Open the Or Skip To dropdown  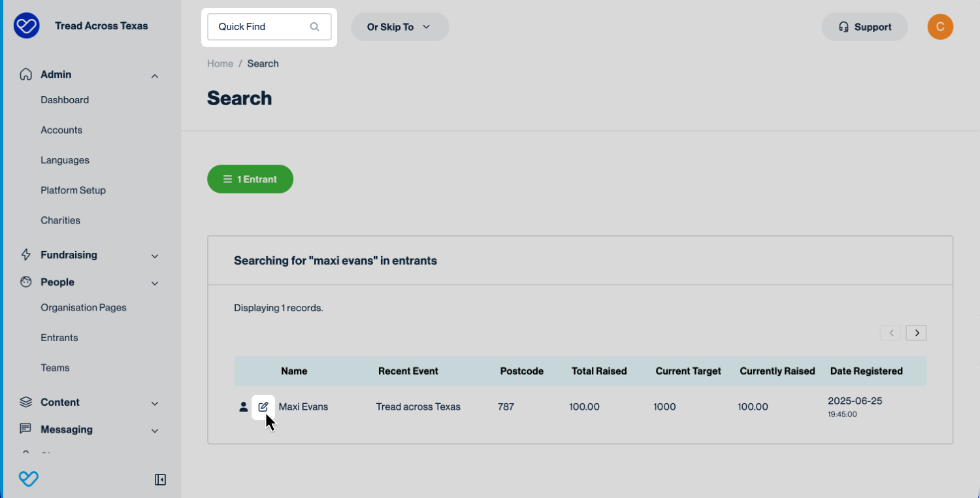coord(399,27)
